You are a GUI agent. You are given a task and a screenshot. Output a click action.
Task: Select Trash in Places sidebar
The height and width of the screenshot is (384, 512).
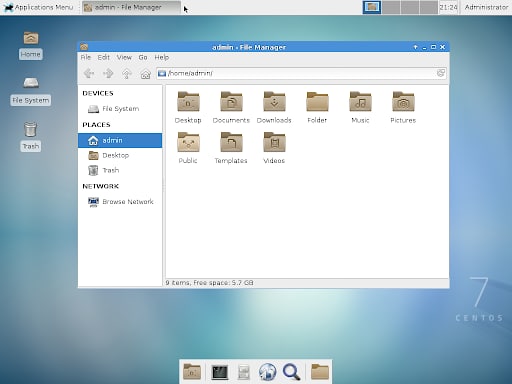(120, 170)
